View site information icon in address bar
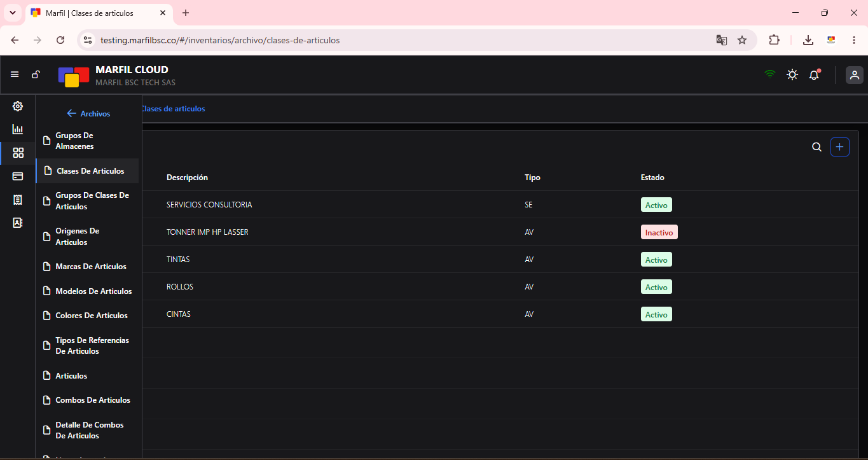The height and width of the screenshot is (460, 868). [88, 40]
